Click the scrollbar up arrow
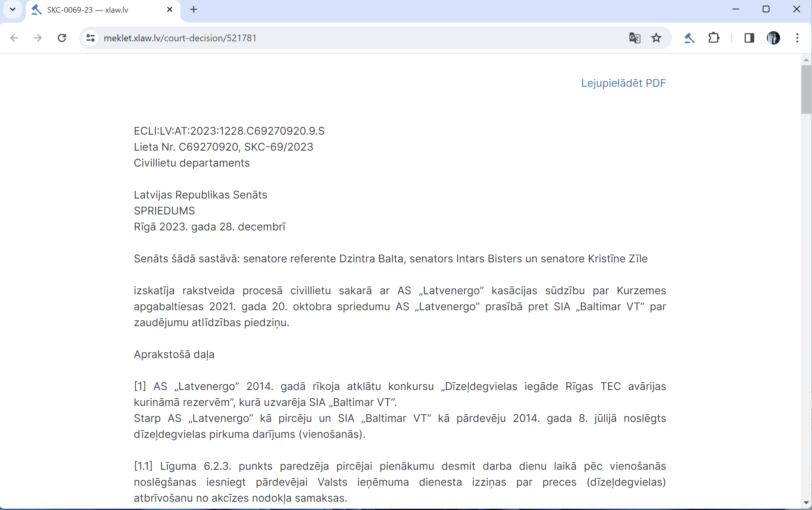This screenshot has height=510, width=812. [x=806, y=60]
